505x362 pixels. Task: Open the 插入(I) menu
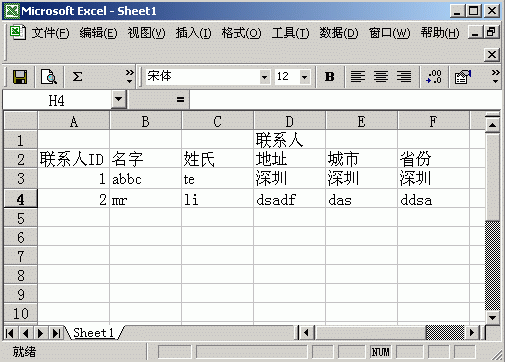pos(194,33)
